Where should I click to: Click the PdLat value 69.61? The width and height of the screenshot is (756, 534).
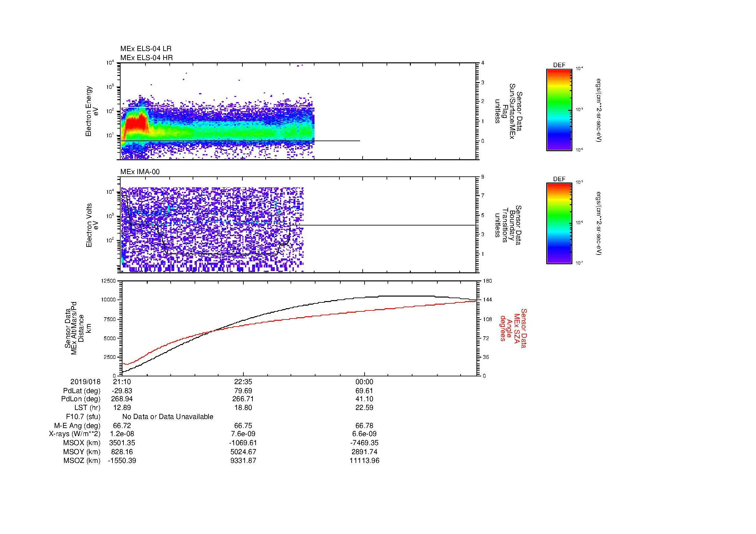click(x=364, y=391)
